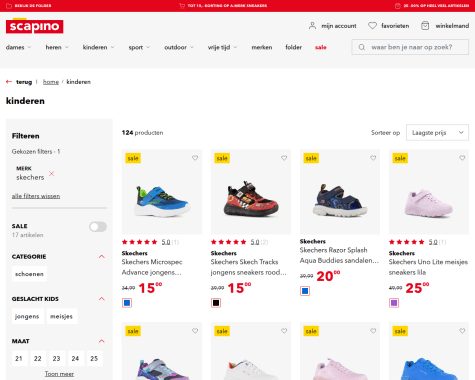Select maat 22
The height and width of the screenshot is (380, 475).
pyautogui.click(x=38, y=358)
